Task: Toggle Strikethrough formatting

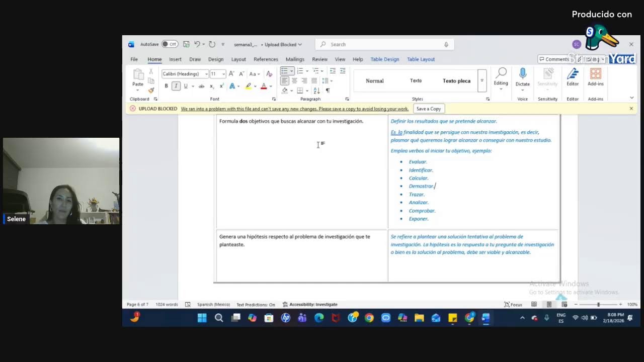Action: pyautogui.click(x=201, y=86)
